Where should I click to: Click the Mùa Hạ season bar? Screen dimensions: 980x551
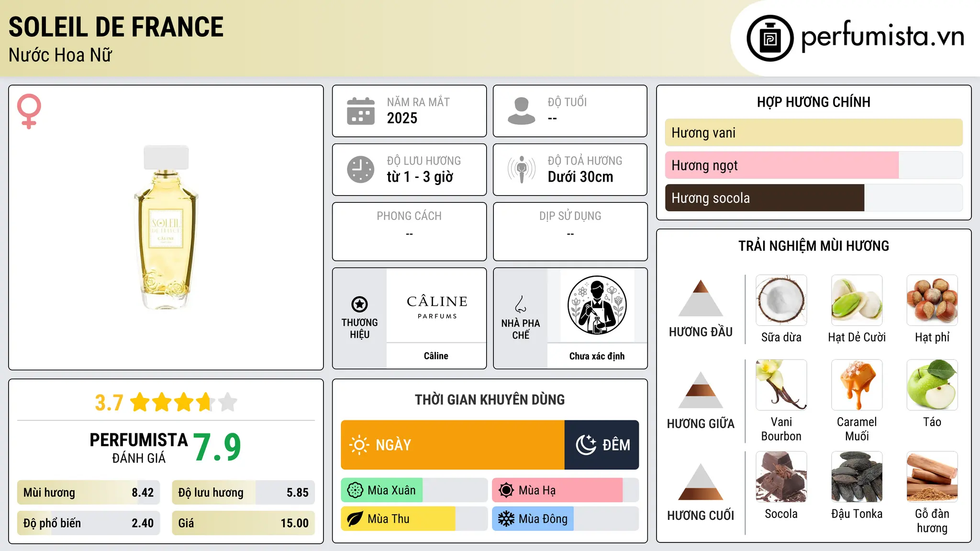tap(565, 490)
